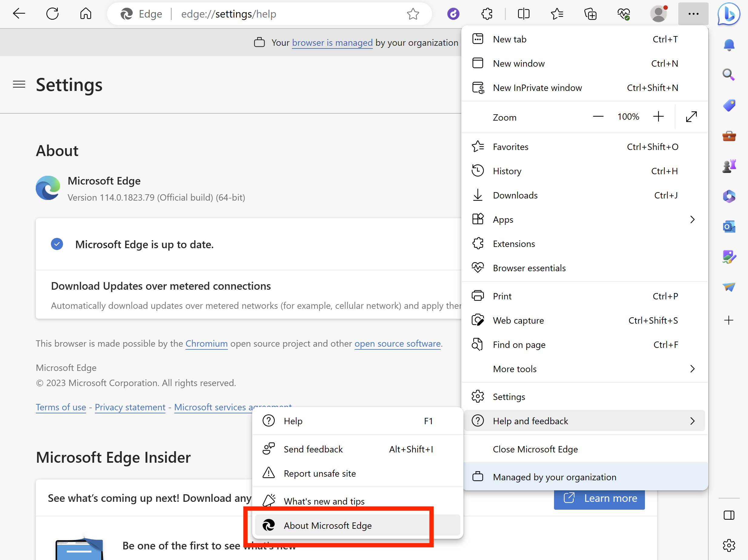Hide the sidebar with the panel toggle icon

click(x=729, y=515)
